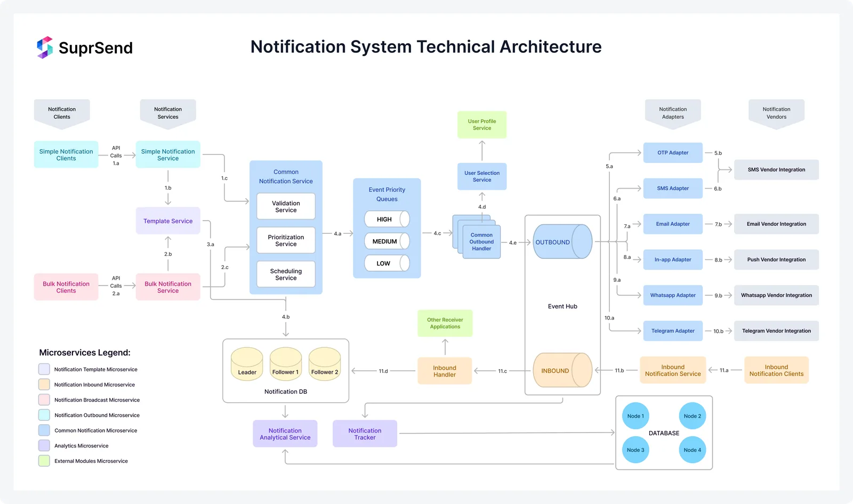Click the Event Priority Queues label
The height and width of the screenshot is (504, 853).
click(x=387, y=194)
